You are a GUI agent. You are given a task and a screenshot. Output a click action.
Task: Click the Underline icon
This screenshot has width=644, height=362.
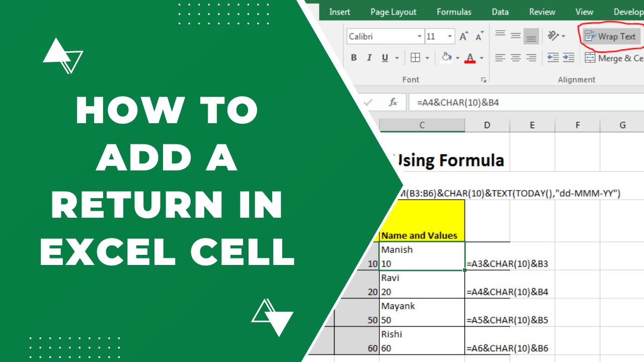tap(384, 57)
